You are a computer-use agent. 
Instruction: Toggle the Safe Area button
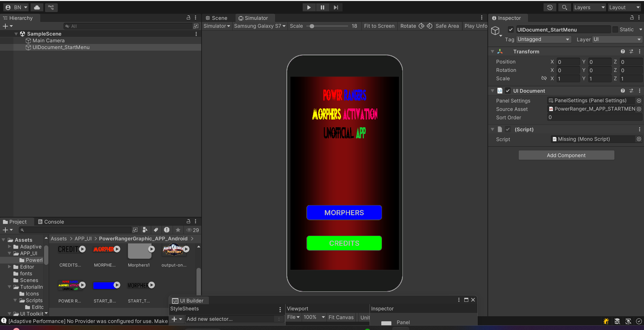coord(447,26)
